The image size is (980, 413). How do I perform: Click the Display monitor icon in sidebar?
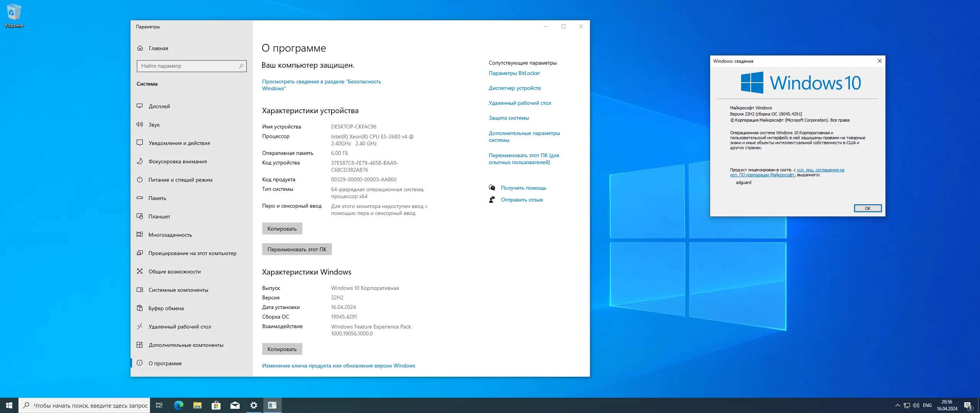tap(140, 106)
